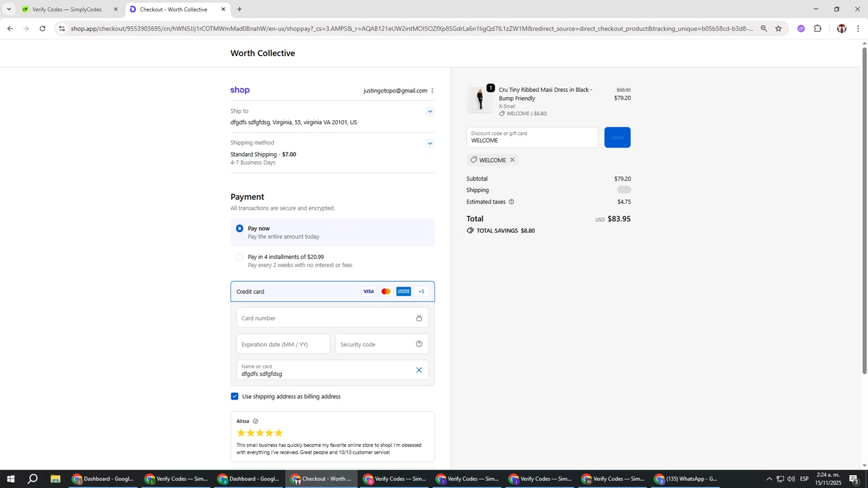Focus the Expiration date field

283,344
